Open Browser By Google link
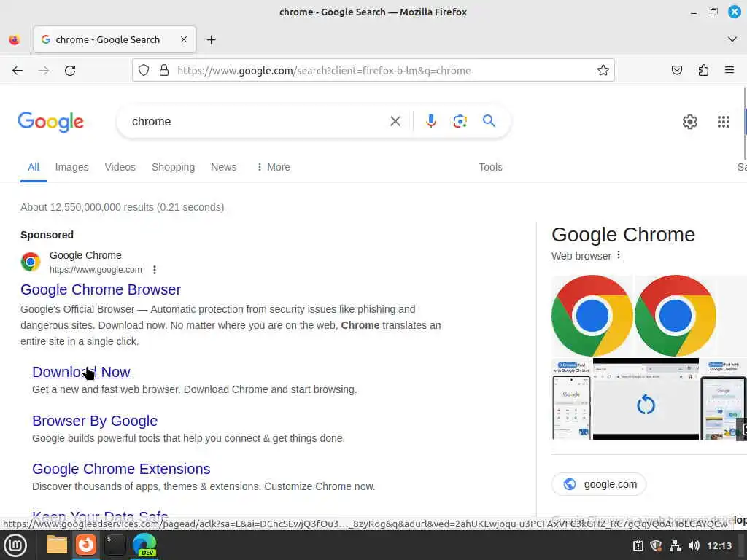 [95, 421]
